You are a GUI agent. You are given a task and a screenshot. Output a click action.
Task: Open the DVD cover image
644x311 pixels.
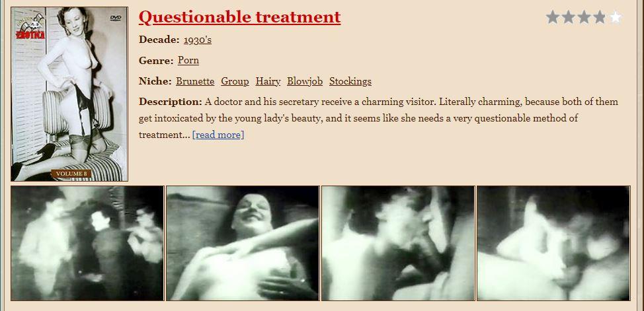(69, 94)
